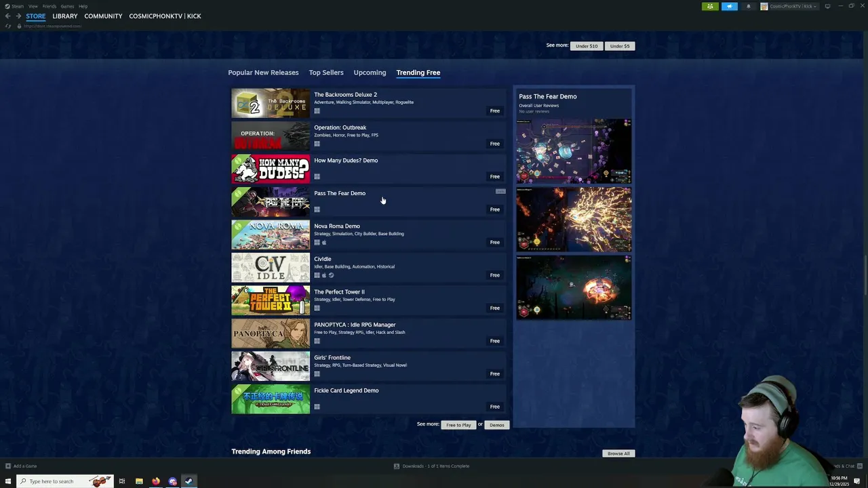The image size is (868, 488).
Task: Click Browse All for Trending Among Friends
Action: coord(618,453)
